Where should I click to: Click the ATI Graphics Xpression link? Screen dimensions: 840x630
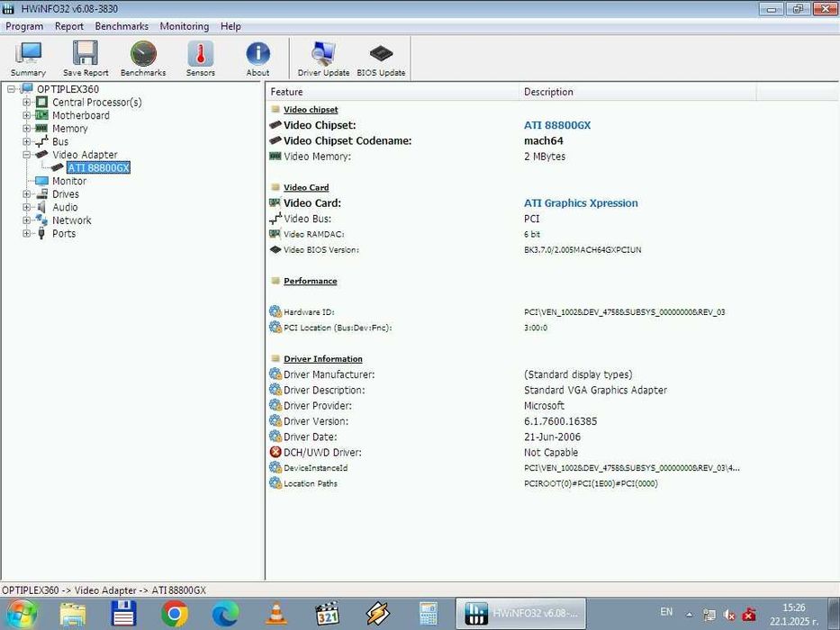581,203
